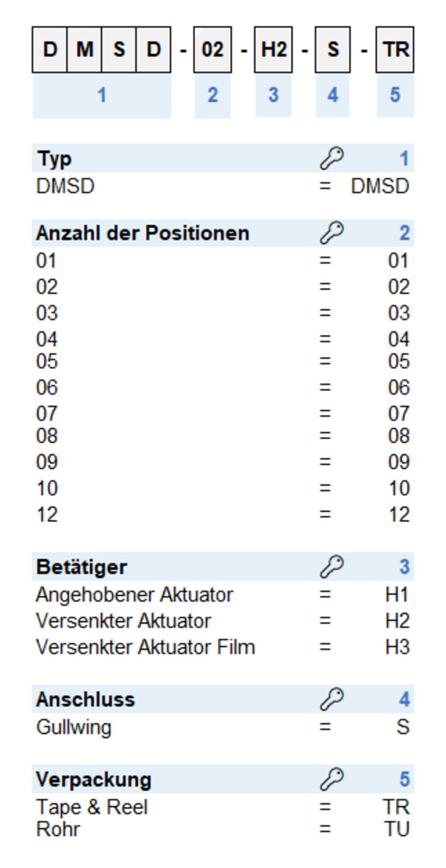The width and height of the screenshot is (446, 868).
Task: Select the Gullwing connection row
Action: click(223, 728)
